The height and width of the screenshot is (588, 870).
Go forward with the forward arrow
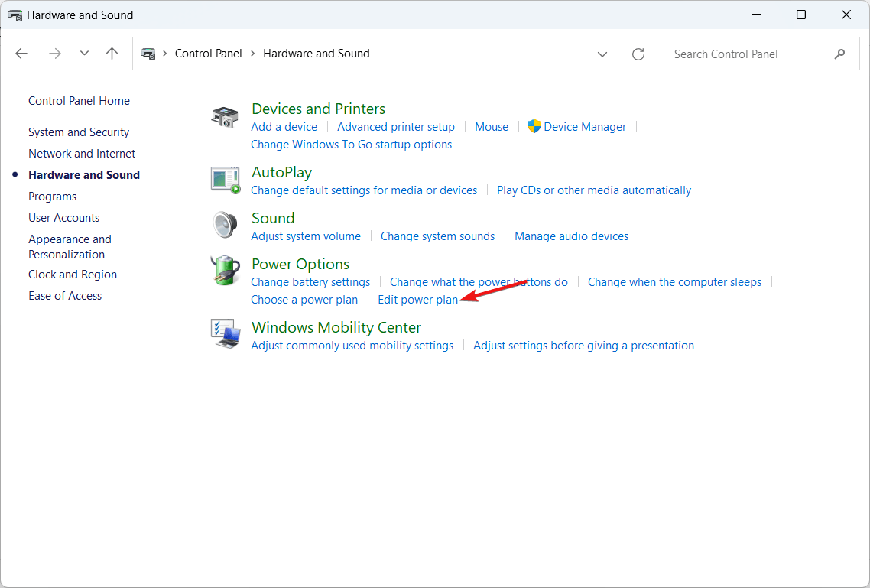[x=55, y=54]
